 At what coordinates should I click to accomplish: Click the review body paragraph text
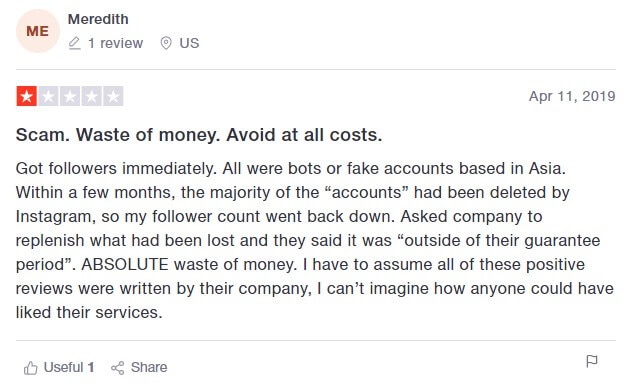pyautogui.click(x=315, y=240)
